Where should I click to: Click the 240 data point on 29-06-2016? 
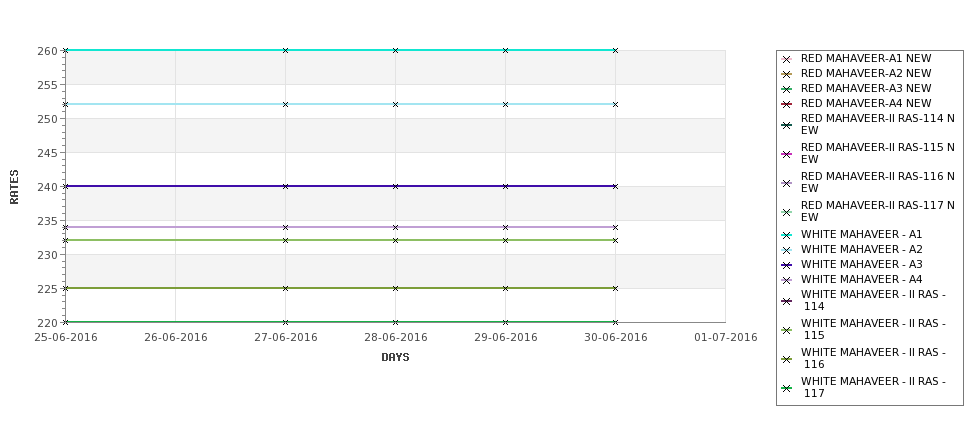[x=506, y=186]
